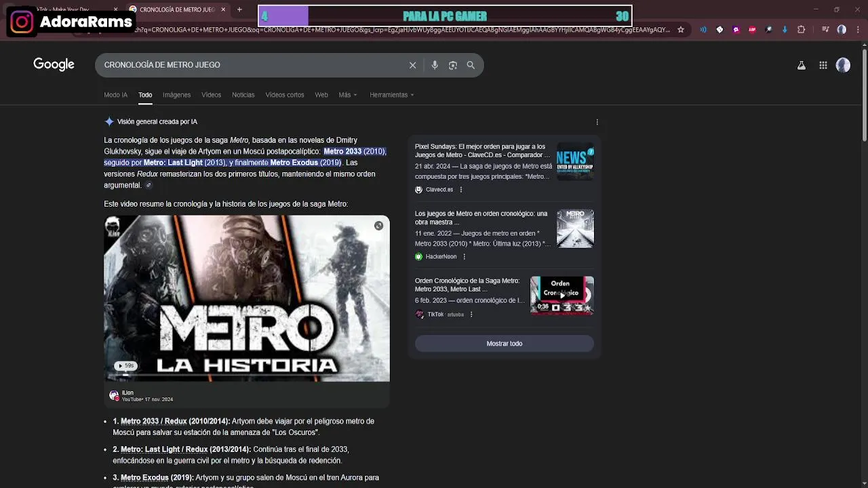Click the Clavecd.es source name

coord(439,190)
